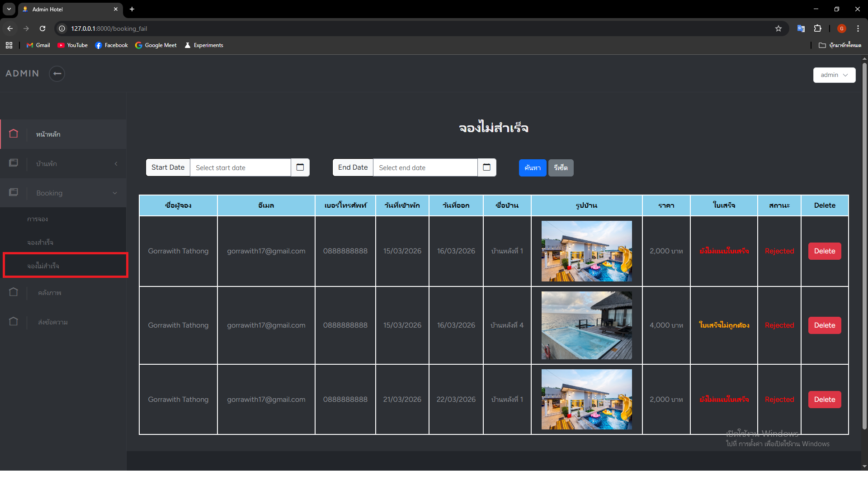Select จองสำเร็จ in the sidebar
Screen dimensions: 868x486
40,243
